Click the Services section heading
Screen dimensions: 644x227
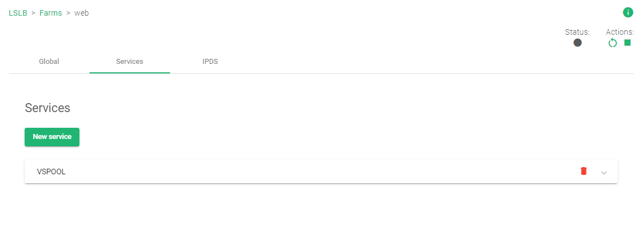(x=48, y=108)
